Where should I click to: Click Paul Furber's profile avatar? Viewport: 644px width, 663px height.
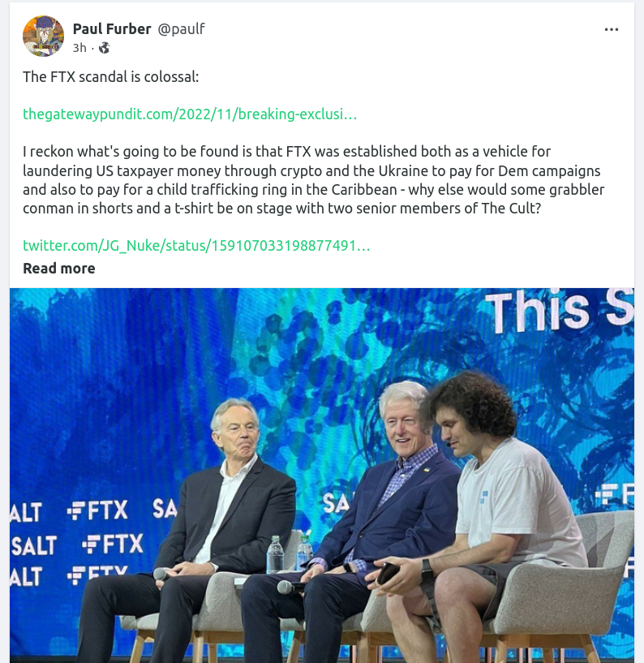(x=43, y=37)
